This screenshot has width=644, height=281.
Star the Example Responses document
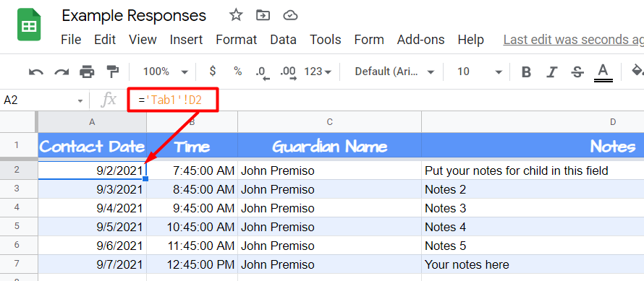[236, 16]
